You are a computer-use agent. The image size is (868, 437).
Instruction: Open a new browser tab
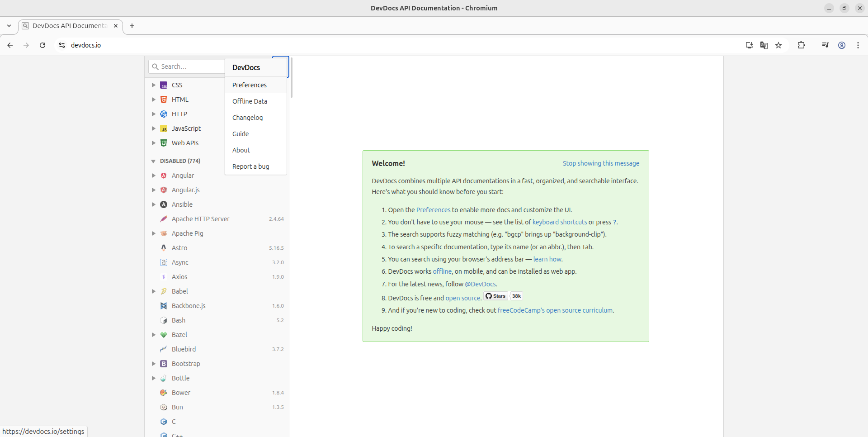(132, 26)
